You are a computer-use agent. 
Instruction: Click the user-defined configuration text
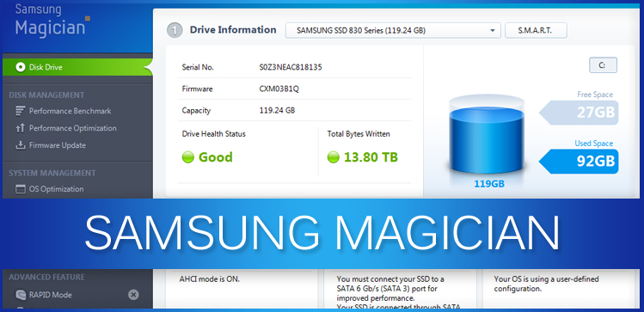pos(546,284)
